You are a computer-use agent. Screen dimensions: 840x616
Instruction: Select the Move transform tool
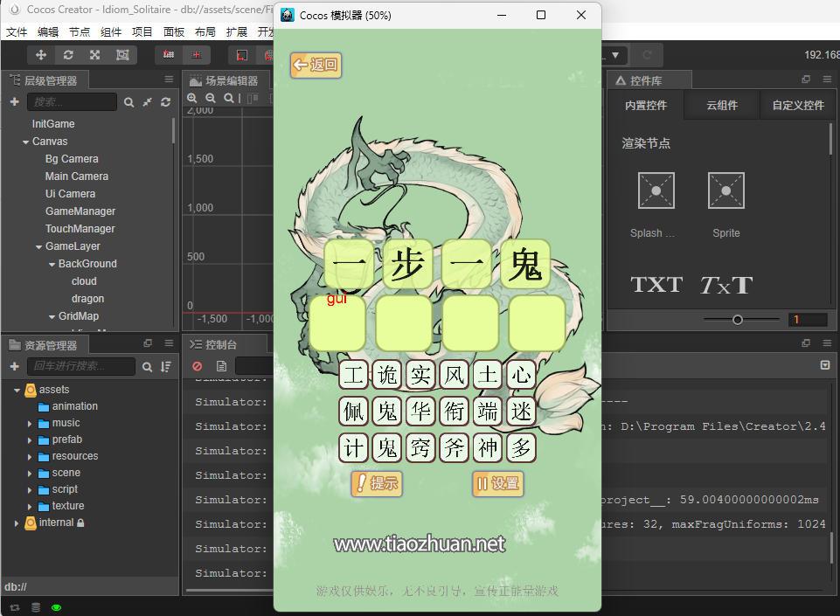(41, 55)
